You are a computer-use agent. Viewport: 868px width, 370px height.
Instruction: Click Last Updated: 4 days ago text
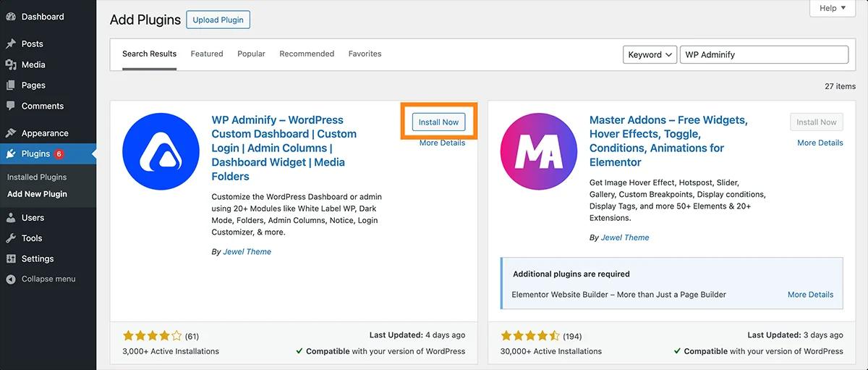(417, 335)
